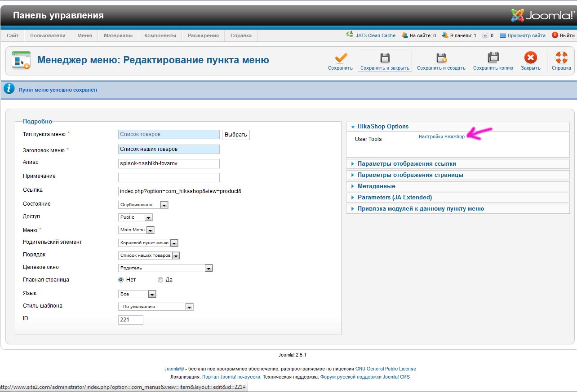Open the Настройки HikaShop link
The width and height of the screenshot is (577, 392).
(x=441, y=137)
